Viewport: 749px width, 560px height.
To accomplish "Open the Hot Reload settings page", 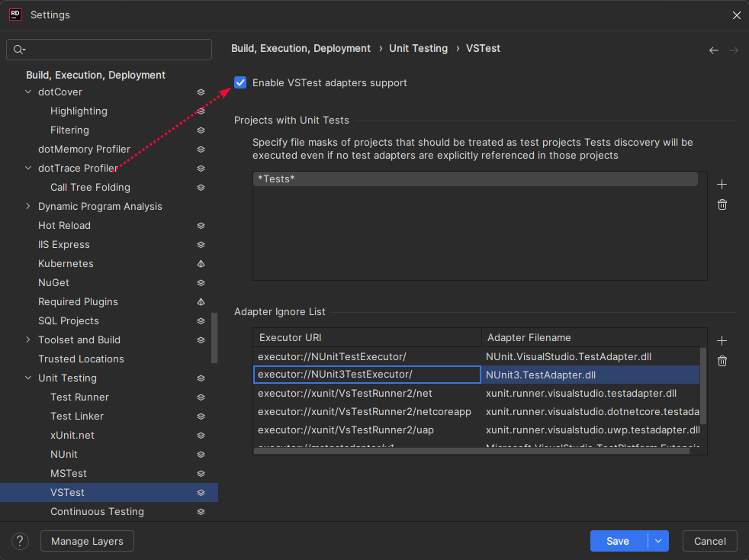I will [64, 226].
